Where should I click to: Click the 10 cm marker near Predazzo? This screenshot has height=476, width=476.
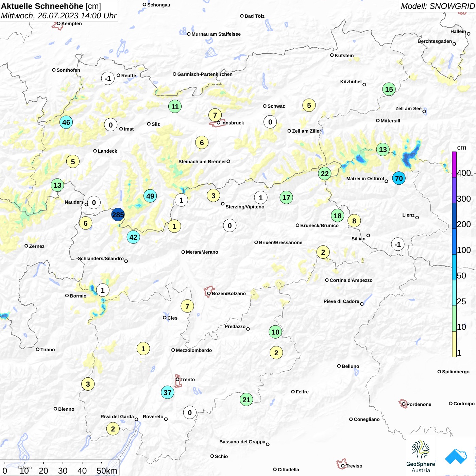pyautogui.click(x=275, y=332)
